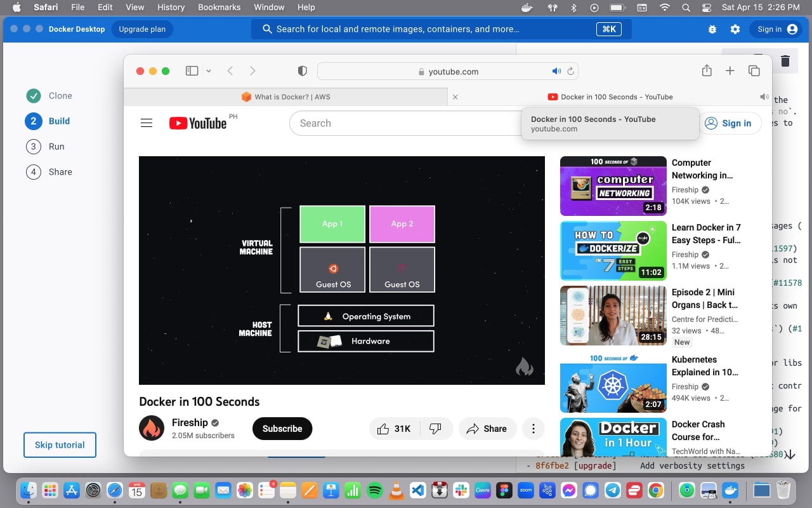Screen dimensions: 812x508
Task: Skip tutorial in Docker Desktop
Action: click(60, 445)
